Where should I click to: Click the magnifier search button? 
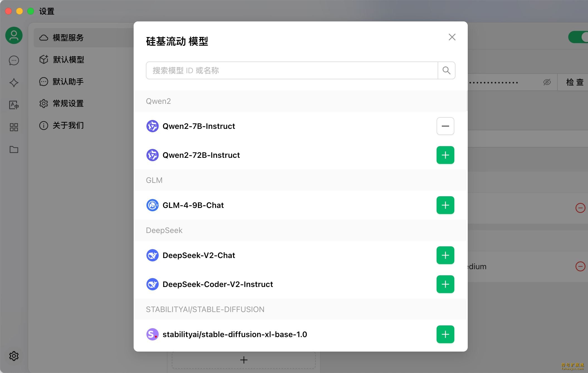[x=447, y=70]
